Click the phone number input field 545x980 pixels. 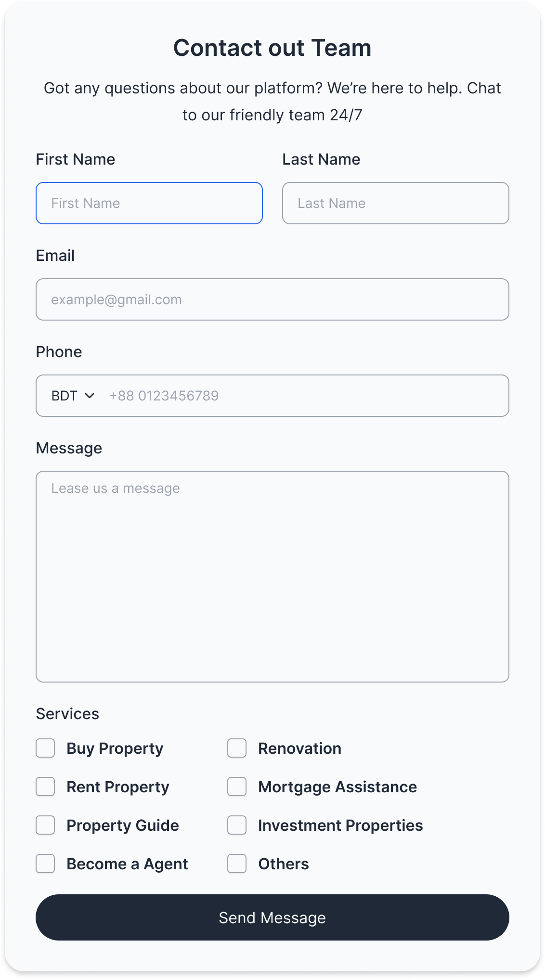303,396
